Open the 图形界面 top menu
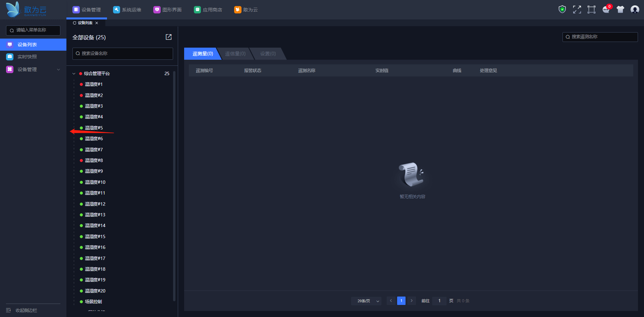Image resolution: width=644 pixels, height=317 pixels. [167, 10]
